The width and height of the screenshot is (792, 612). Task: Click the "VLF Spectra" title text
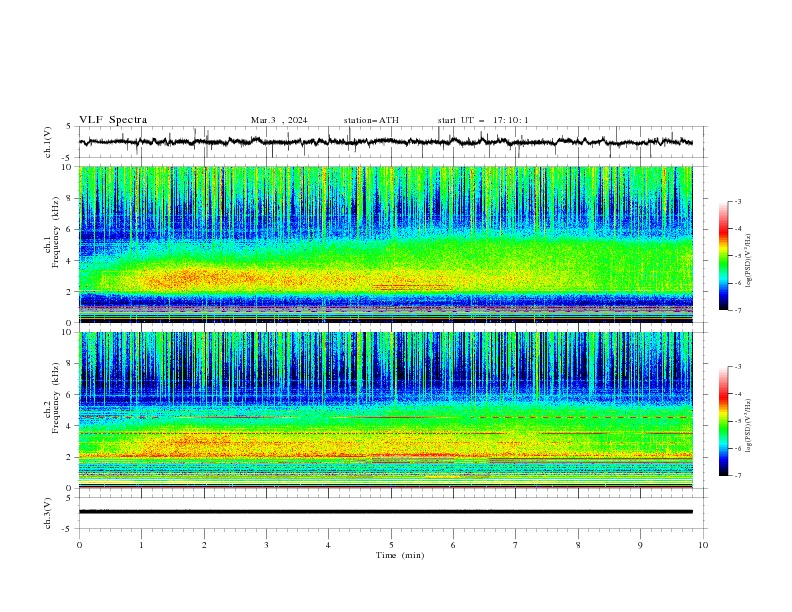[x=113, y=120]
